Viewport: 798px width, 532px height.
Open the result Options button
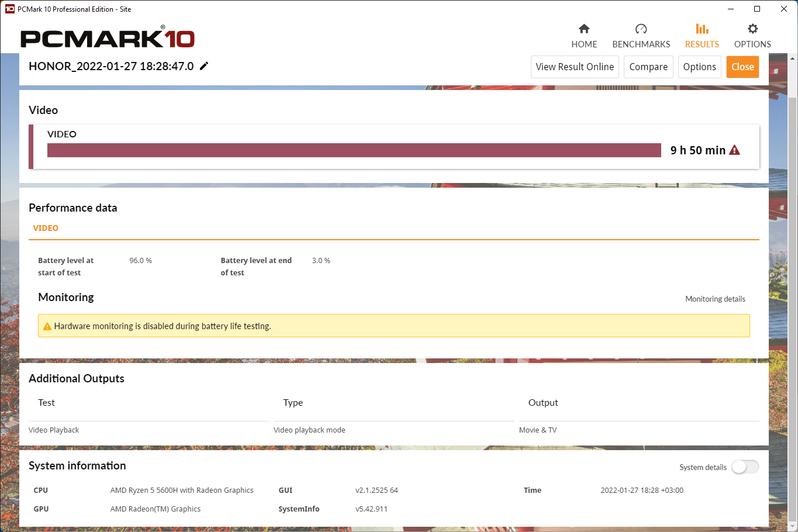pyautogui.click(x=700, y=67)
